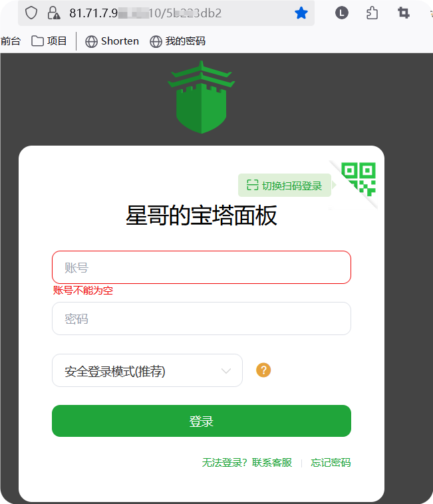Open the round L profile icon
This screenshot has width=433, height=504.
[341, 13]
